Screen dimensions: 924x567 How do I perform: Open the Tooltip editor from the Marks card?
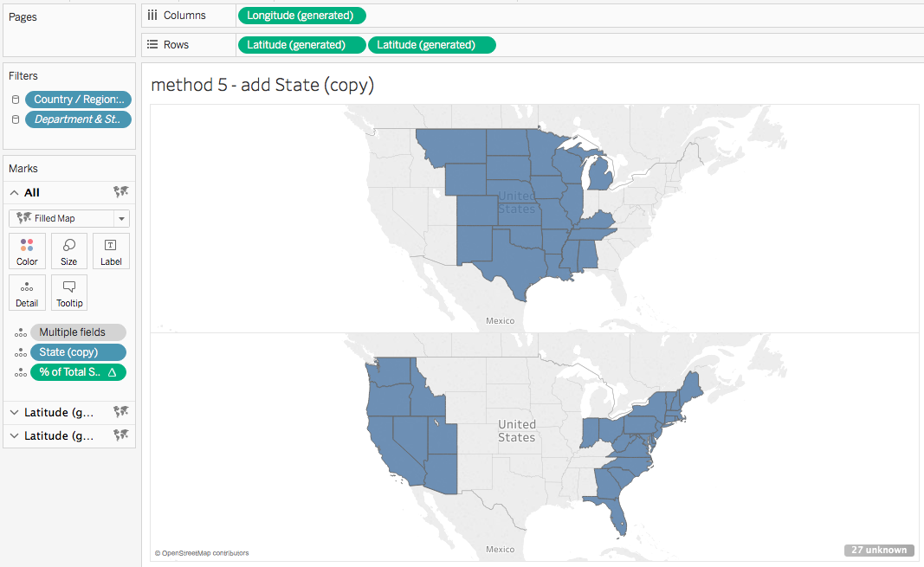coord(68,293)
